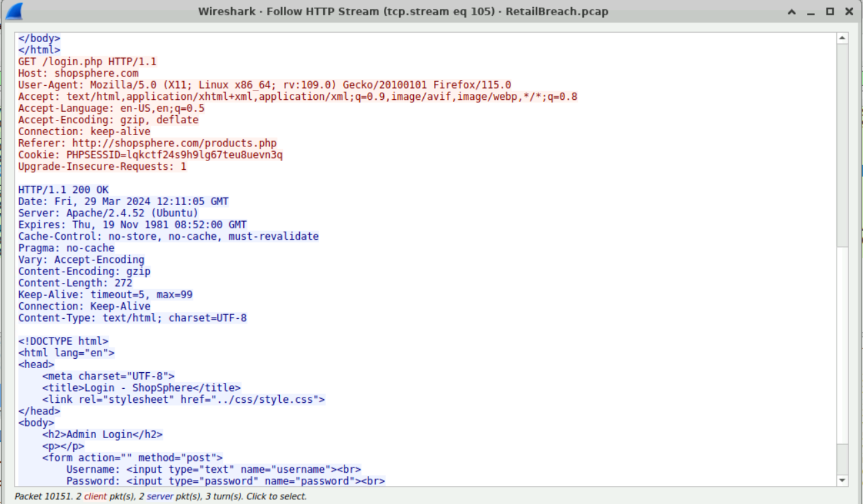Click the 'Date: Fri, 29 Mar 2024' line

click(x=123, y=202)
